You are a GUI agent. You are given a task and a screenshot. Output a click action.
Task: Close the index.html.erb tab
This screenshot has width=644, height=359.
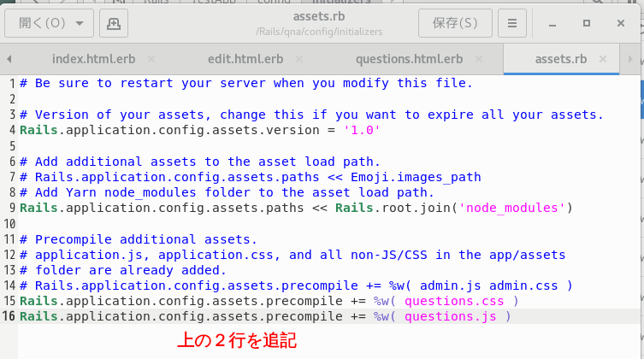(151, 59)
